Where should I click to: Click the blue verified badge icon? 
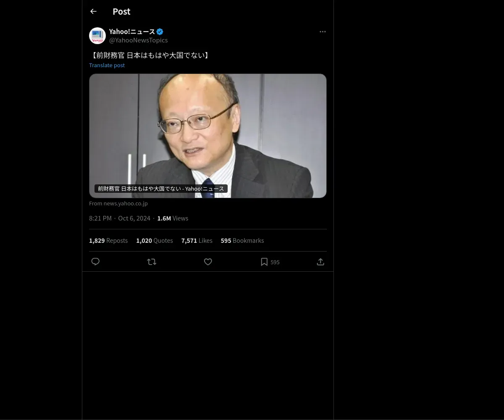tap(160, 31)
